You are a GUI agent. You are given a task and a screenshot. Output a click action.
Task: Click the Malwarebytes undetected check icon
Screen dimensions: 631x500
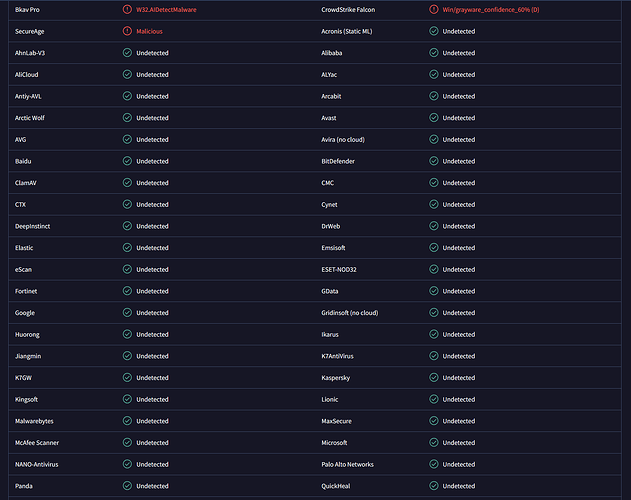click(127, 421)
